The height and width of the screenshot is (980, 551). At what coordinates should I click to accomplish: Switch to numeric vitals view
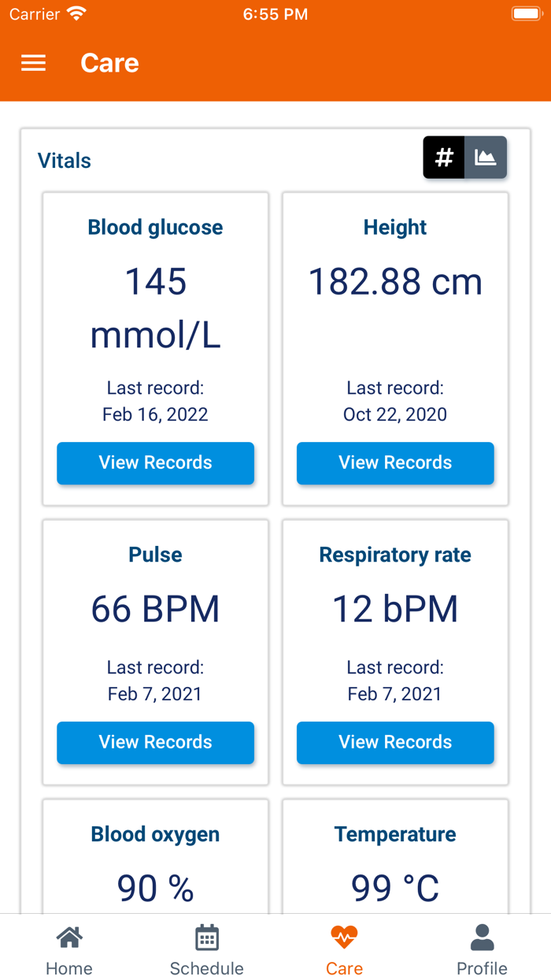coord(444,158)
